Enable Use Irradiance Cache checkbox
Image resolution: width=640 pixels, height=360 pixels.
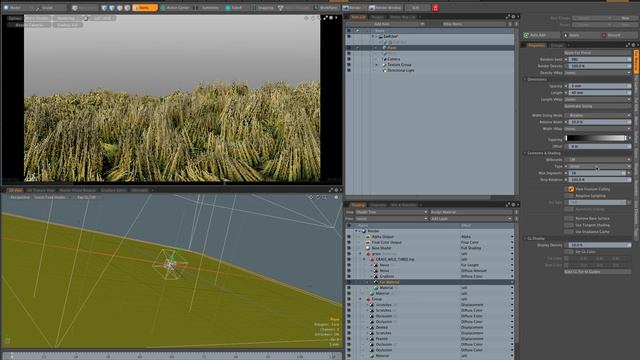pyautogui.click(x=569, y=231)
